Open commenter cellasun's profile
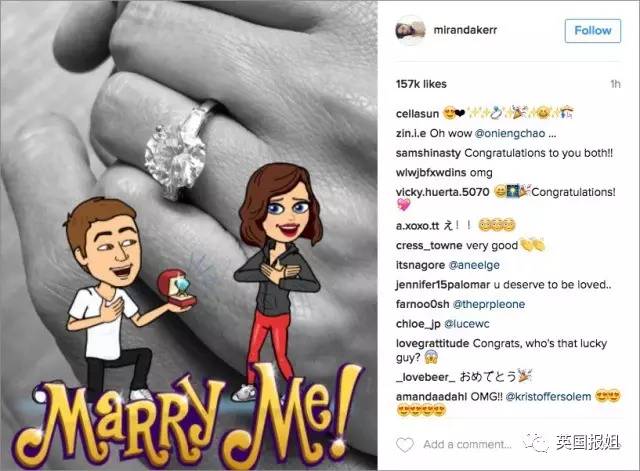 click(417, 113)
